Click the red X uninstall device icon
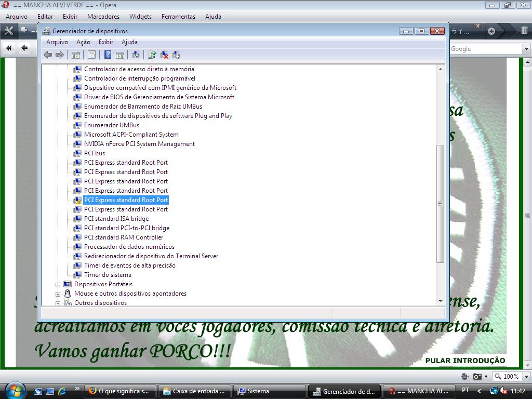532x399 pixels. (x=164, y=55)
